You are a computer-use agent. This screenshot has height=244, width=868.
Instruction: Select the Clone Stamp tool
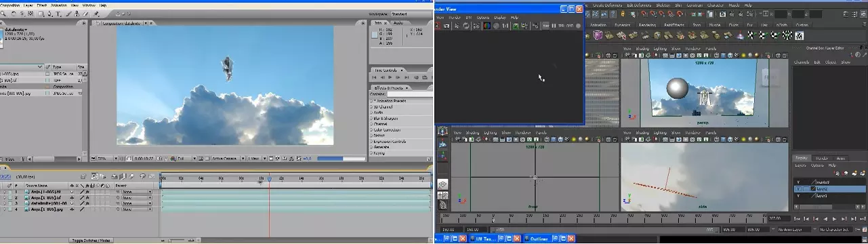77,14
